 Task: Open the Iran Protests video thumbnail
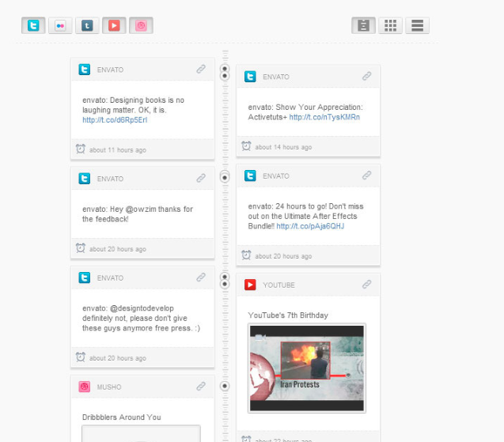(307, 368)
